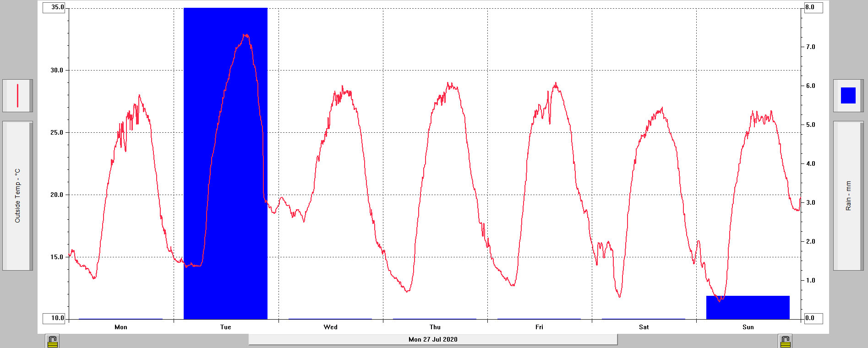
Task: Click the Wed day label
Action: [330, 327]
